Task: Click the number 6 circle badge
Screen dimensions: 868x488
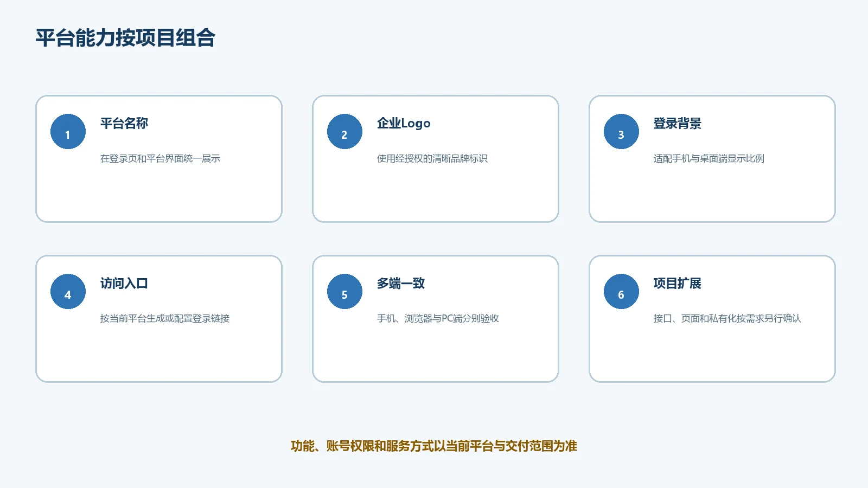Action: [621, 291]
